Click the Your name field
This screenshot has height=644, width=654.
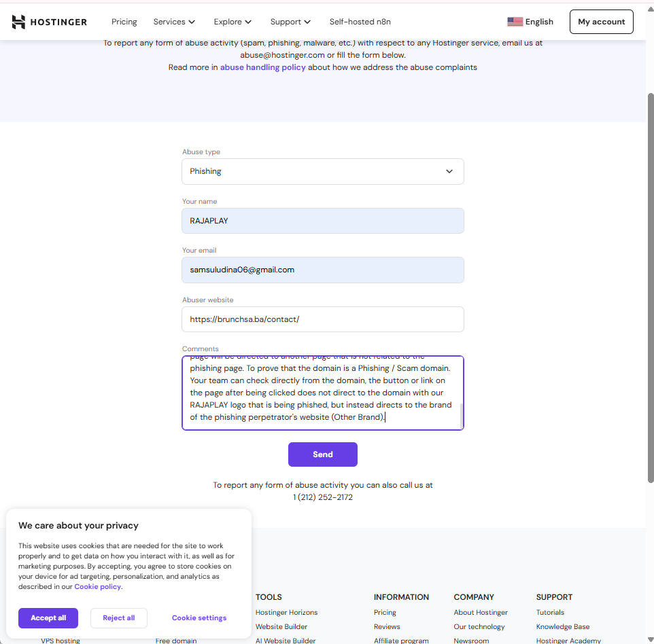322,221
